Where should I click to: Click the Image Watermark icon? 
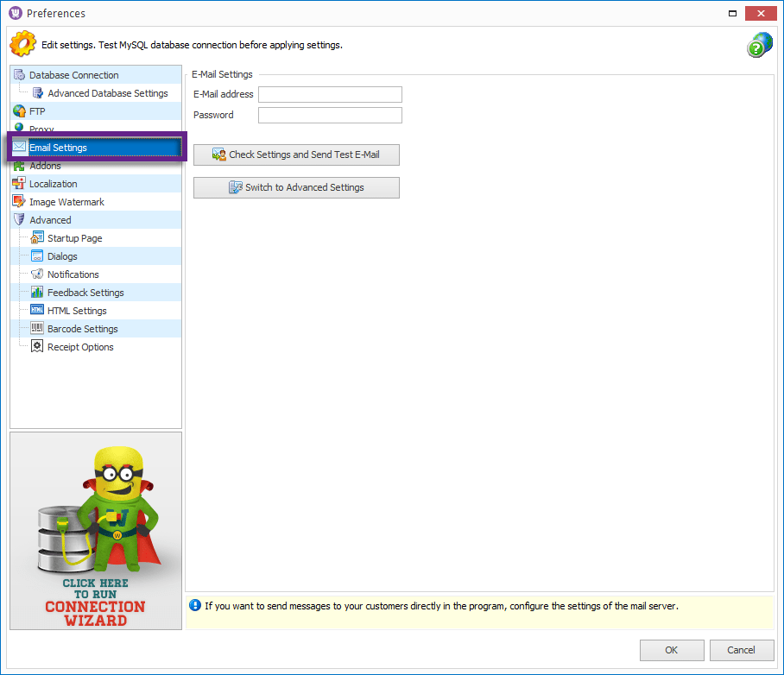tap(19, 201)
